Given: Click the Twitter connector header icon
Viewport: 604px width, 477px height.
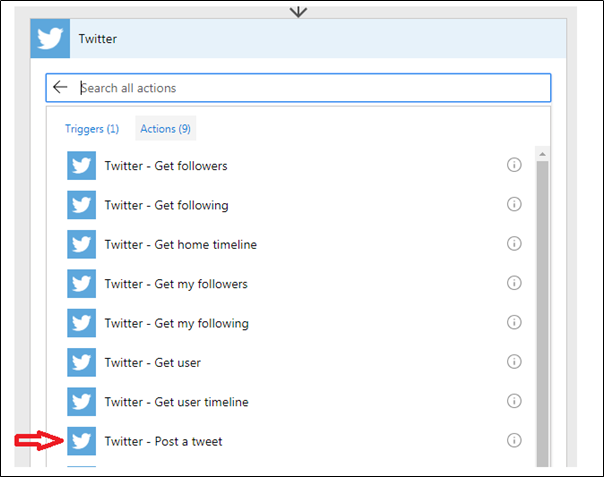Looking at the screenshot, I should click(49, 39).
